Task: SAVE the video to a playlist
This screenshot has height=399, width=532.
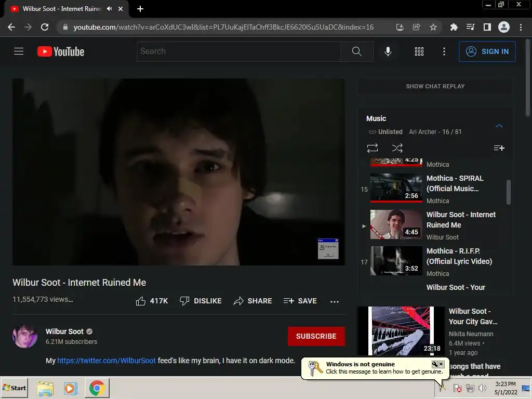Action: pos(300,301)
